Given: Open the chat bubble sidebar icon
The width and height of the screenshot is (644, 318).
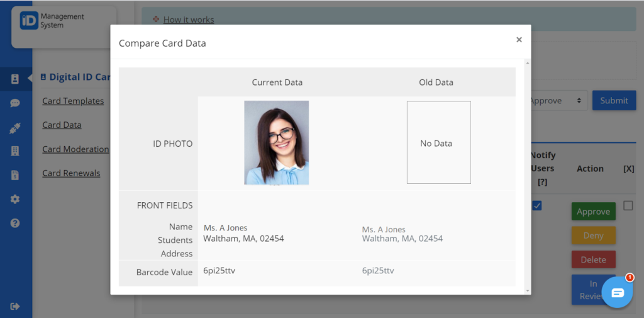Looking at the screenshot, I should coord(15,103).
